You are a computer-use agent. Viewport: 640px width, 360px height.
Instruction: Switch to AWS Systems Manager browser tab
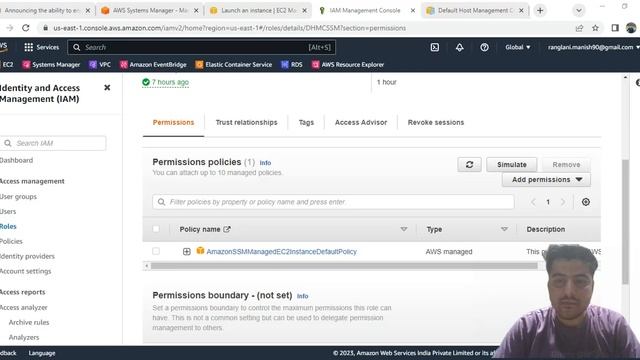(150, 10)
